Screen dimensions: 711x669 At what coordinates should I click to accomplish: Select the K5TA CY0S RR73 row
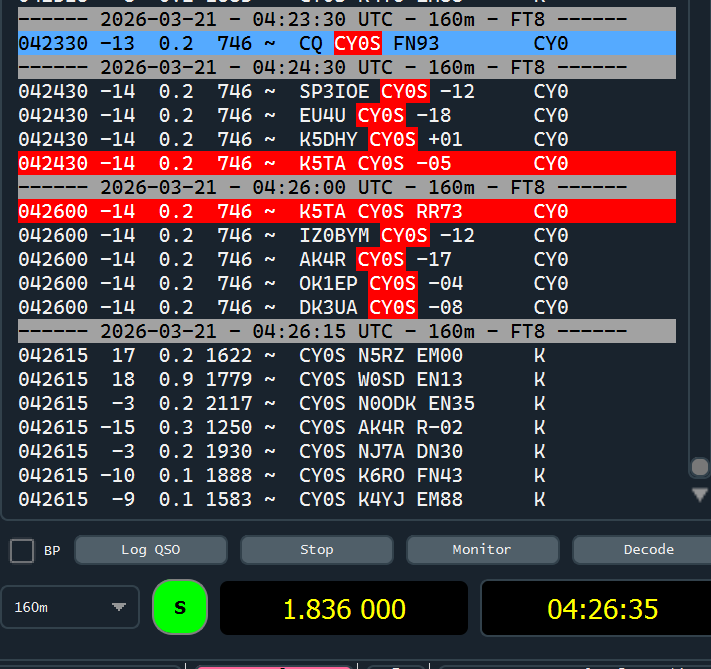347,211
